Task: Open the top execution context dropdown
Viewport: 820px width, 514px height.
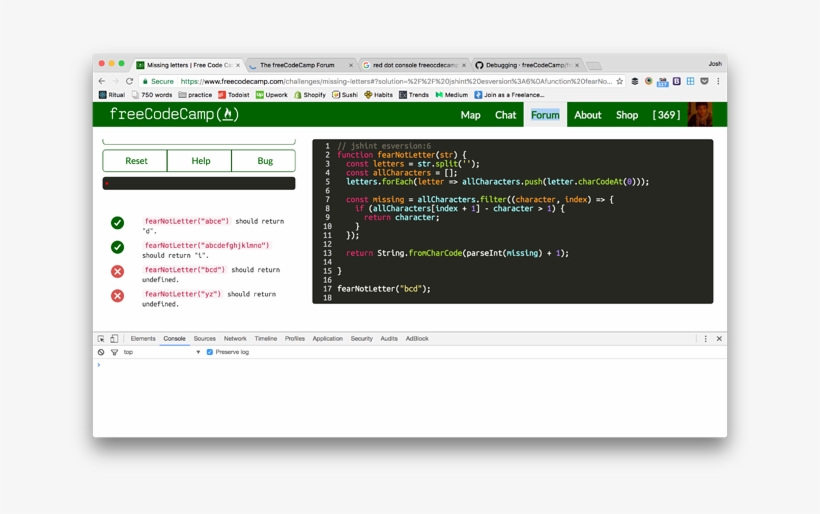Action: (162, 352)
